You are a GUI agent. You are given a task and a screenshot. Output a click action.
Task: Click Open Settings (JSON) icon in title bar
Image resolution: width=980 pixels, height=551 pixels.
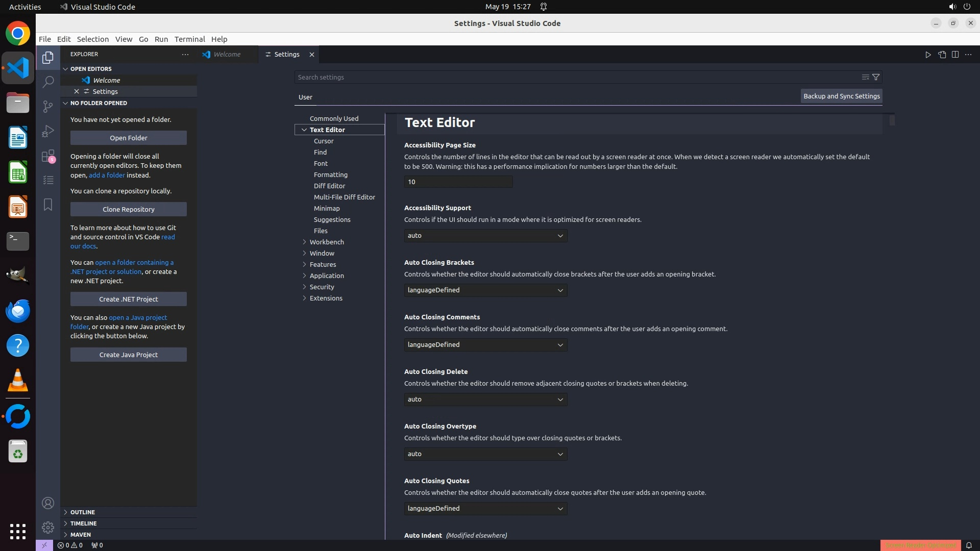tap(942, 55)
